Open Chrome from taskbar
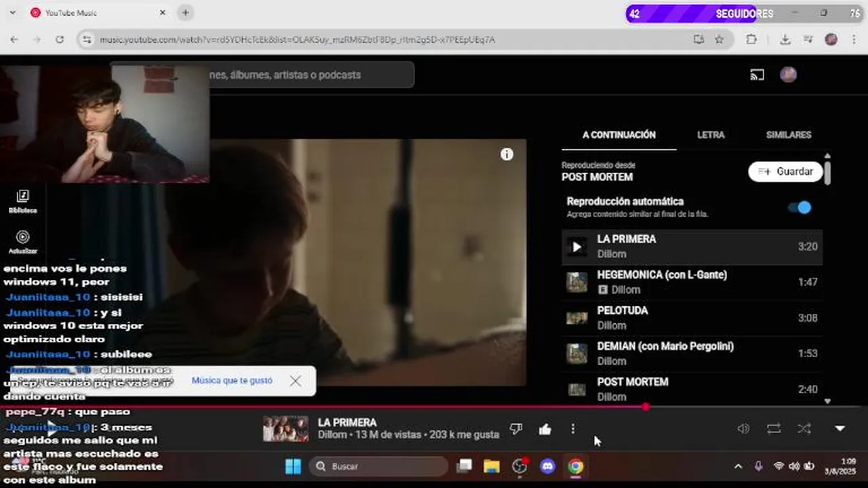The width and height of the screenshot is (868, 488). click(576, 466)
